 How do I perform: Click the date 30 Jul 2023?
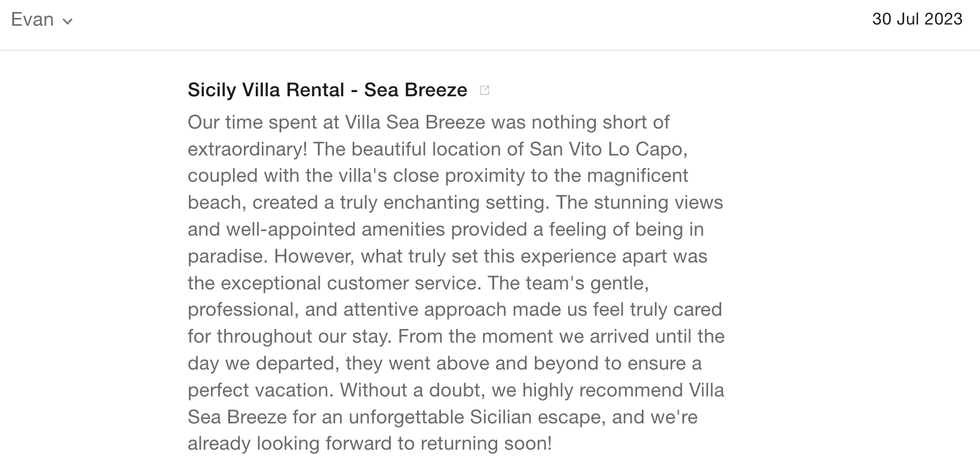[917, 19]
